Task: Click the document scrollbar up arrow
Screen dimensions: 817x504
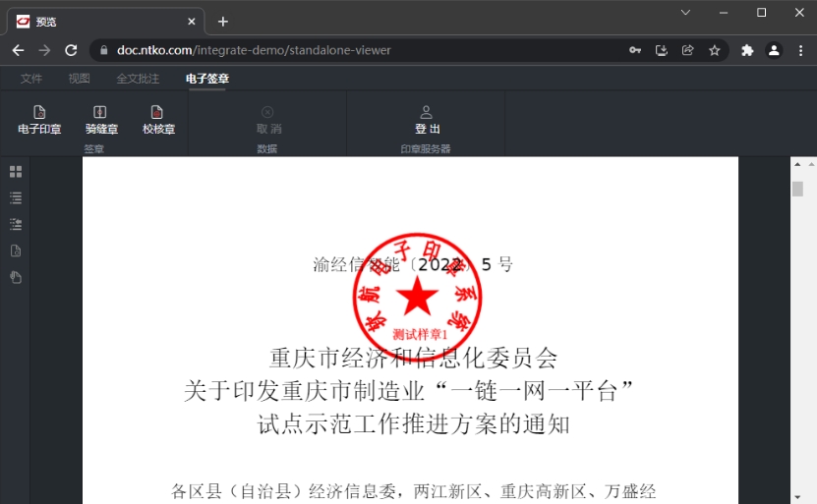Action: point(797,164)
